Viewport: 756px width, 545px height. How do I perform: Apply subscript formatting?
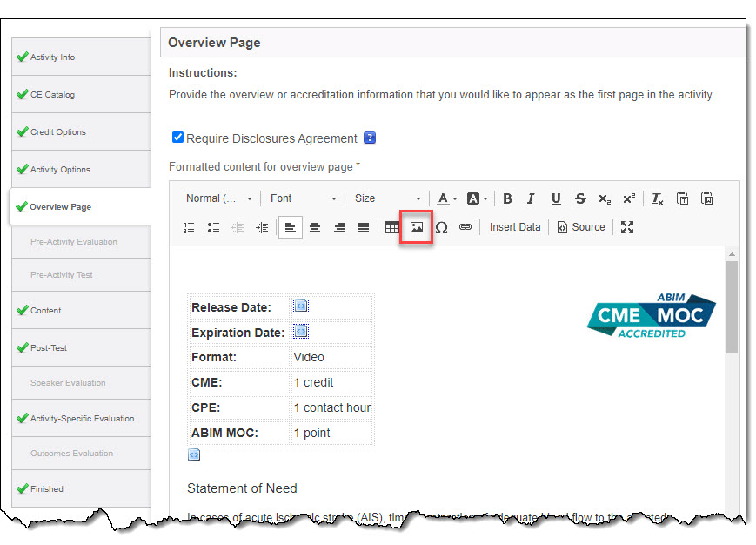point(605,198)
